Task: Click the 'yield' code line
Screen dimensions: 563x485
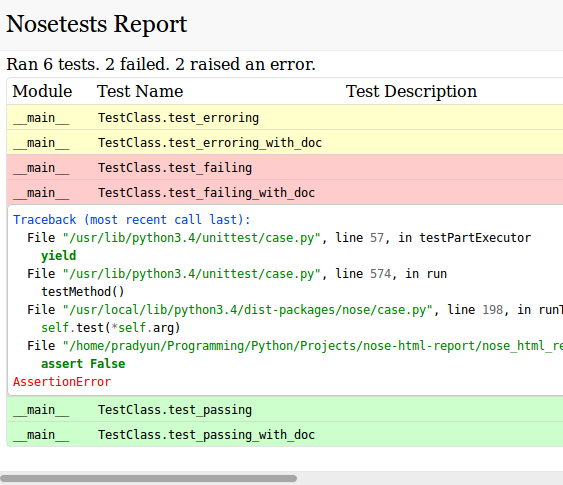Action: click(59, 256)
